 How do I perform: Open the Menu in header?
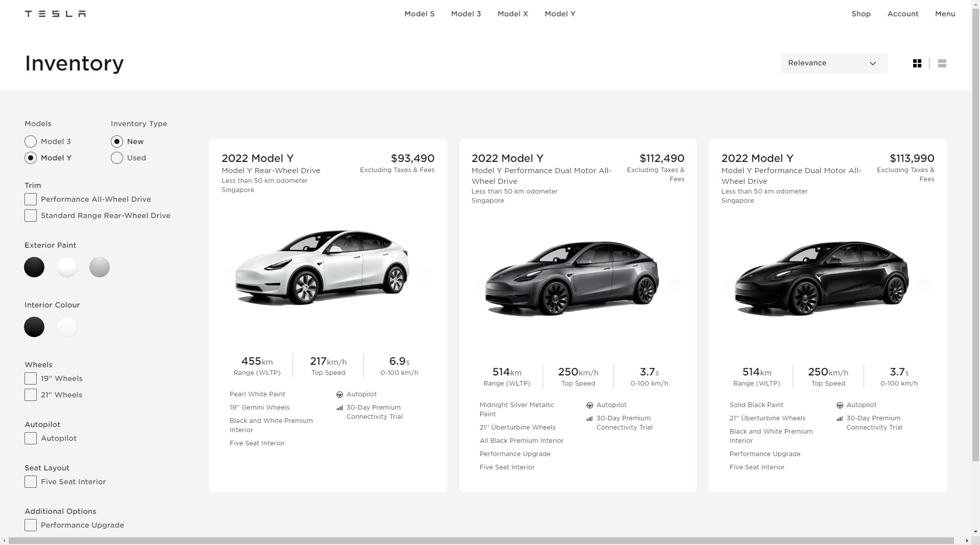[x=945, y=14]
